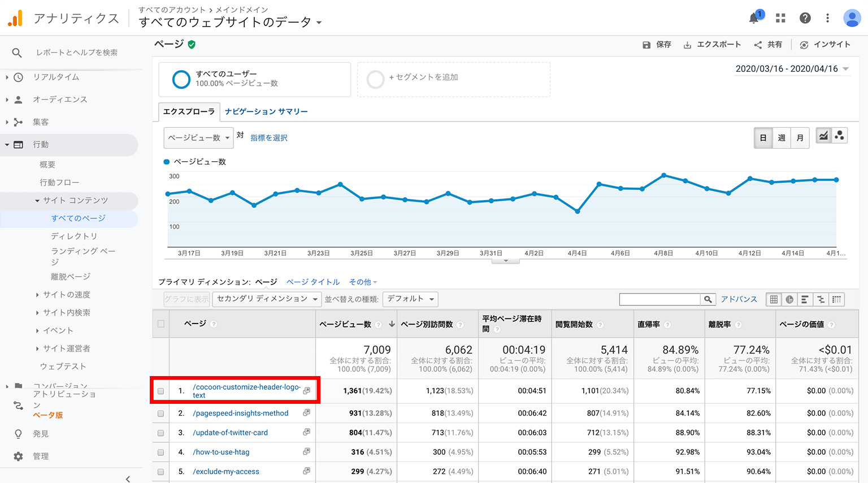Open the Google apps grid
This screenshot has width=868, height=483.
[780, 18]
